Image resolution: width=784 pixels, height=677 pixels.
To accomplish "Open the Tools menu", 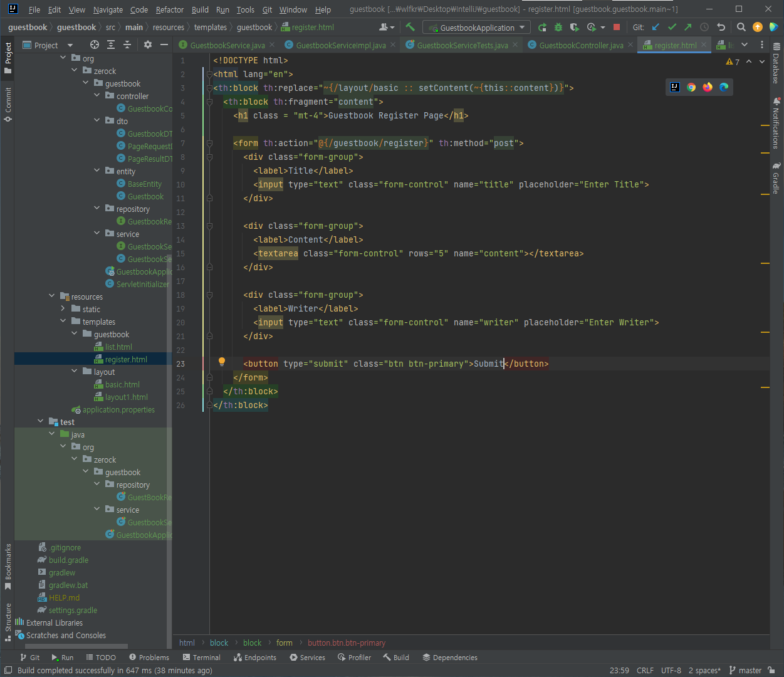I will (x=245, y=9).
